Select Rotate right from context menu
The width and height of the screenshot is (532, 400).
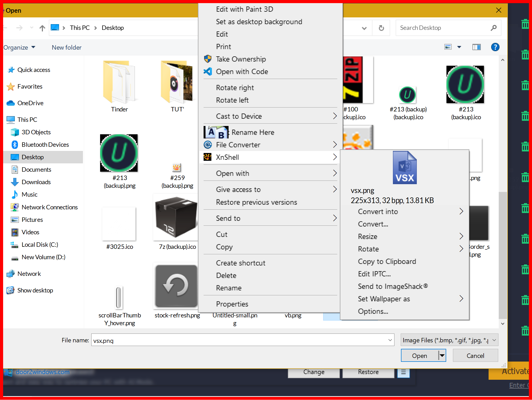[x=235, y=88]
